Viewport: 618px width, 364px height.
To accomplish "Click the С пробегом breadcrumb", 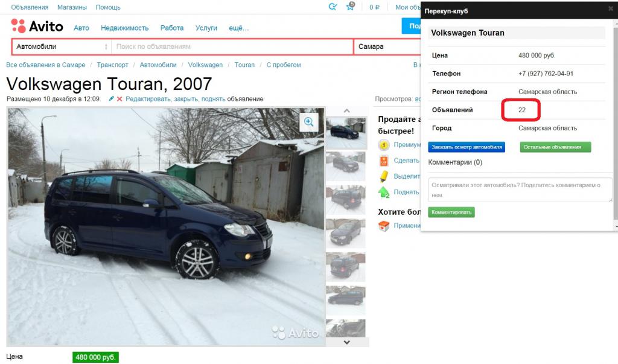I will (x=284, y=65).
